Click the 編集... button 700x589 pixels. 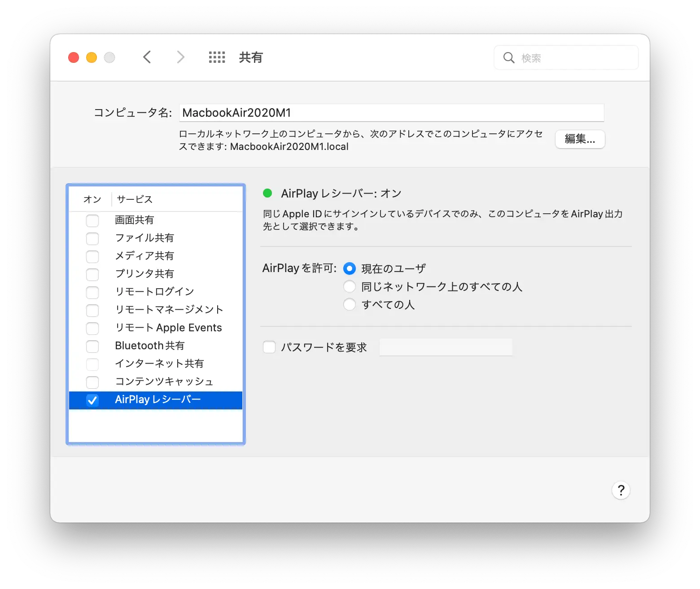[x=580, y=139]
